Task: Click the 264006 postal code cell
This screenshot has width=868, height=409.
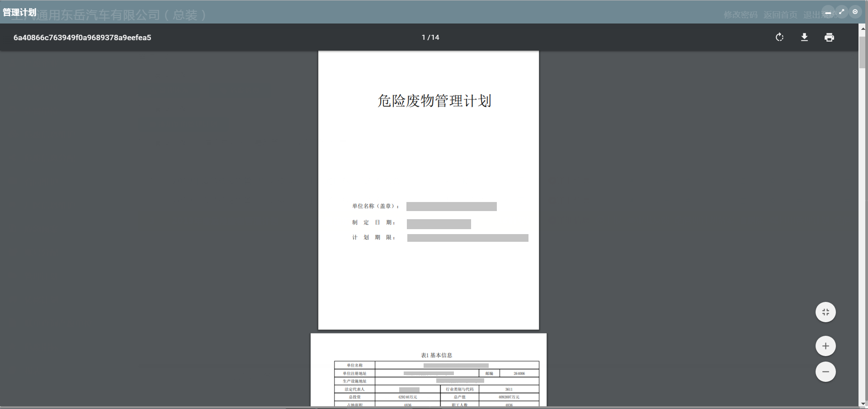Action: pyautogui.click(x=519, y=373)
